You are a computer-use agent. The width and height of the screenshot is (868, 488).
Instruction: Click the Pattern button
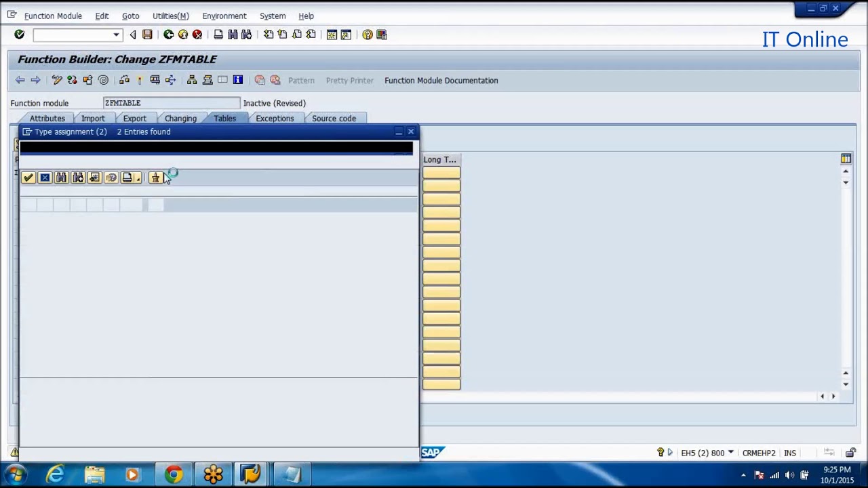point(301,80)
